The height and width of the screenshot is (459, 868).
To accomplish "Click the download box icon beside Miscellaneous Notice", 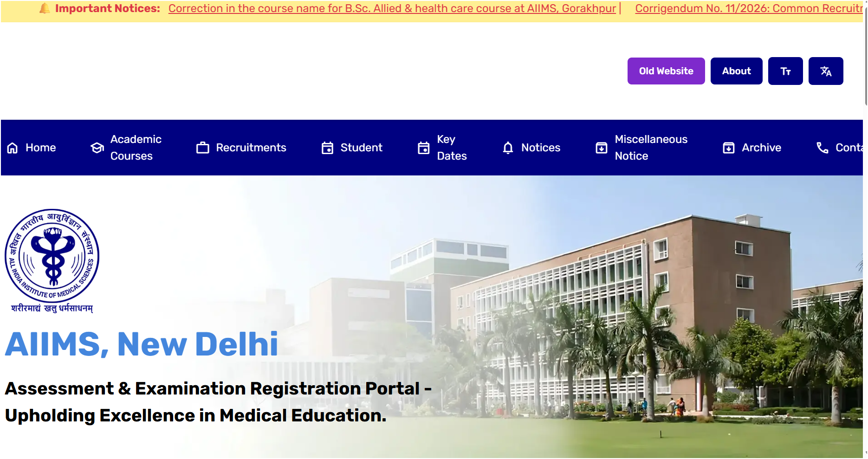I will tap(602, 148).
